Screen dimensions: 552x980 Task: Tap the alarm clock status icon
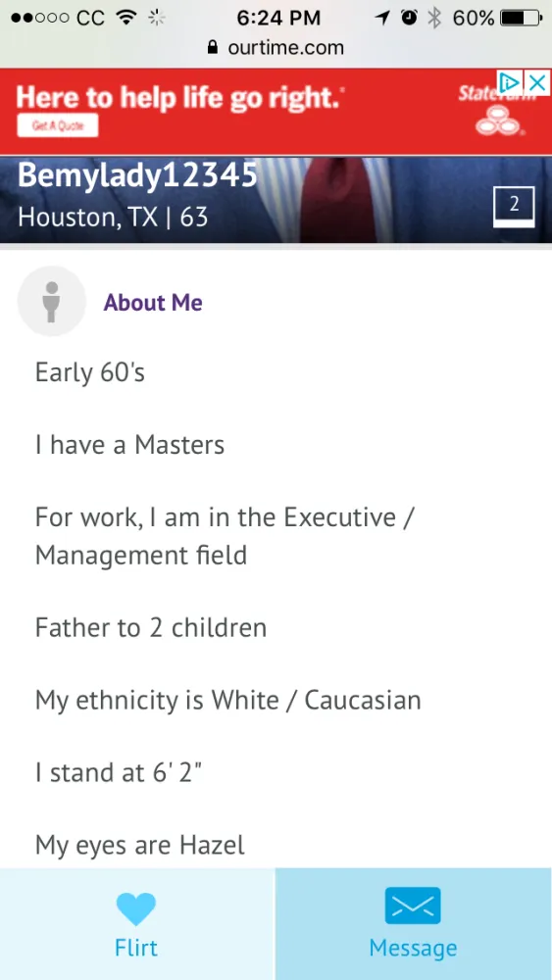(x=410, y=18)
